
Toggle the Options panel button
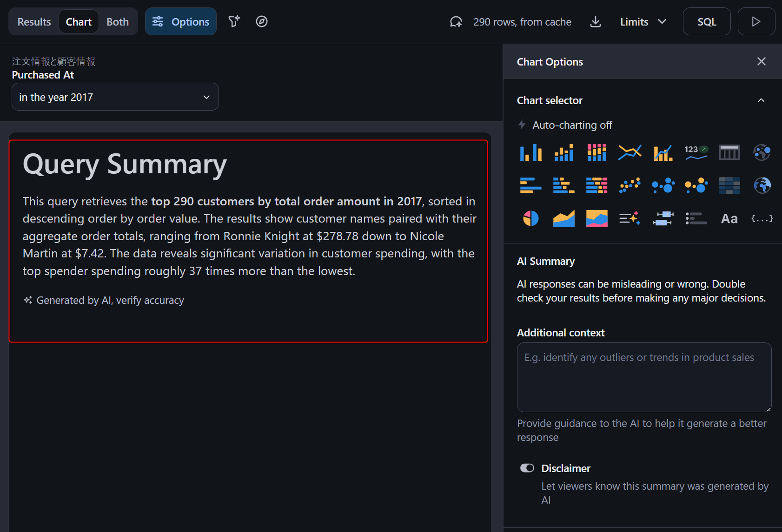coord(181,21)
